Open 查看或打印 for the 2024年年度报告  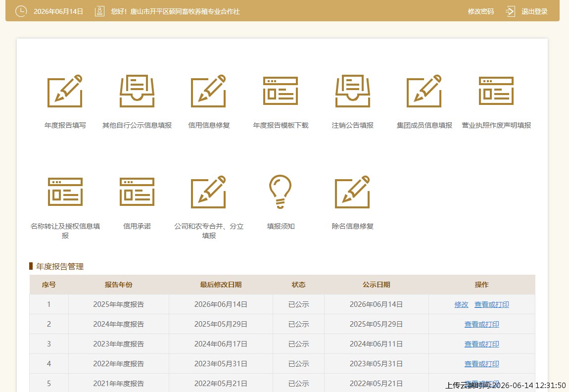(481, 324)
